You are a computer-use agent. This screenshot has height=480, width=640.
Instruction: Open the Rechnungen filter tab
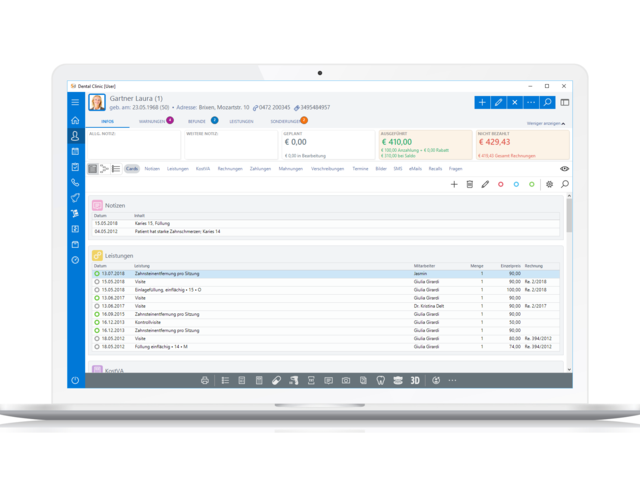pyautogui.click(x=230, y=169)
